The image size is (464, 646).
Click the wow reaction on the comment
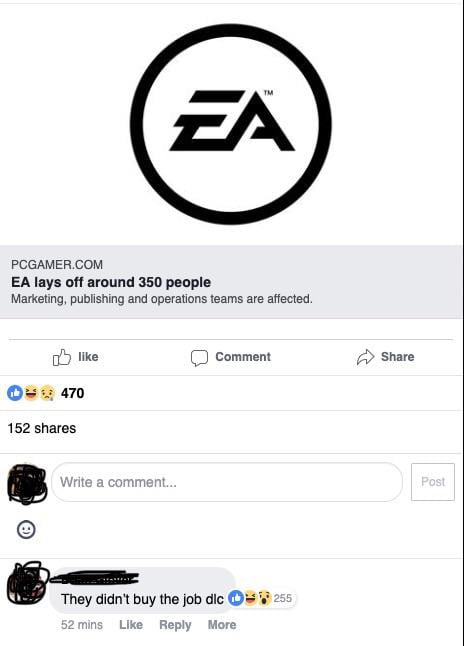265,598
